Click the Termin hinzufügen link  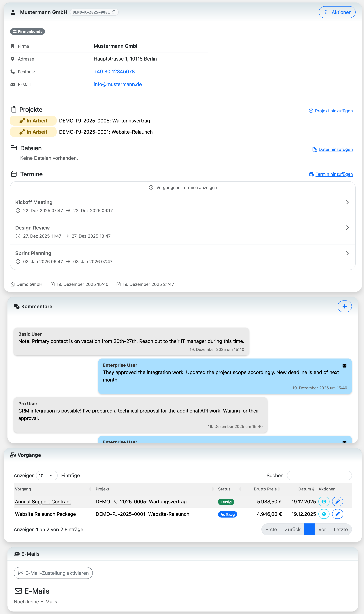tap(334, 174)
